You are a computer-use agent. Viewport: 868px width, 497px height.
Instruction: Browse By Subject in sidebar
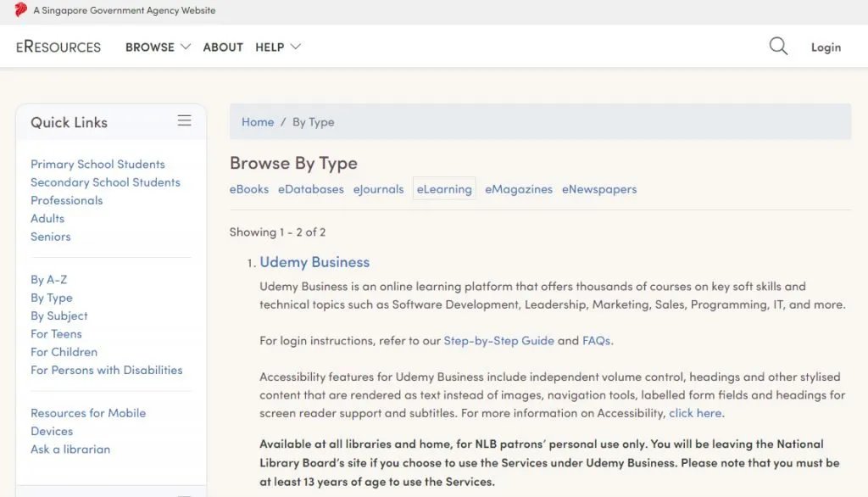click(x=58, y=316)
